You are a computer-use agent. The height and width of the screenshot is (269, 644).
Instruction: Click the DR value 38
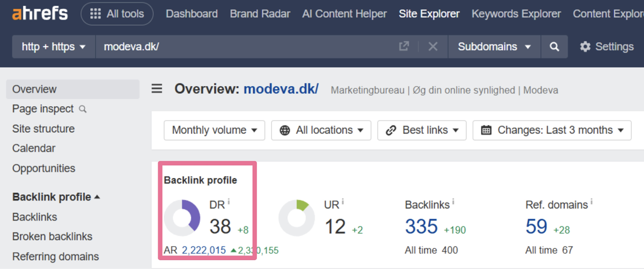220,227
